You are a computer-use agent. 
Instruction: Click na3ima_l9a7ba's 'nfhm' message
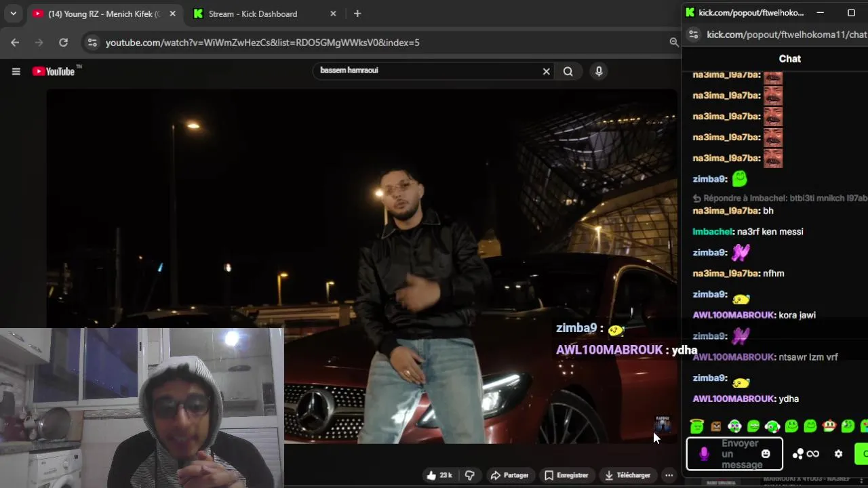pyautogui.click(x=774, y=274)
